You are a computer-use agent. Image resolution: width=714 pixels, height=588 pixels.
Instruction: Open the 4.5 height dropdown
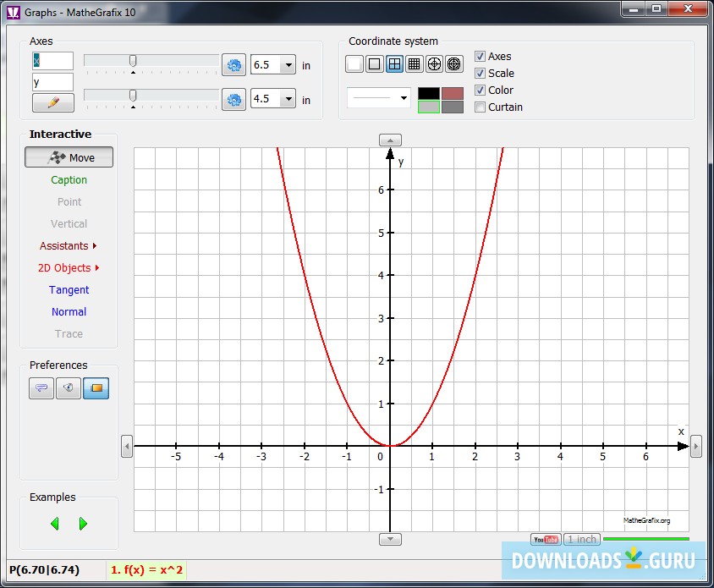pos(288,99)
